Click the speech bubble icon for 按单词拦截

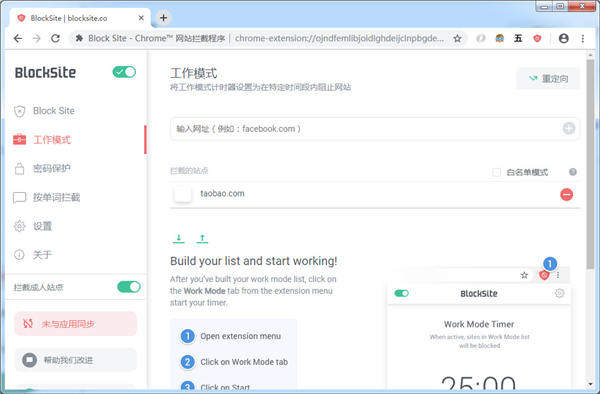click(20, 197)
